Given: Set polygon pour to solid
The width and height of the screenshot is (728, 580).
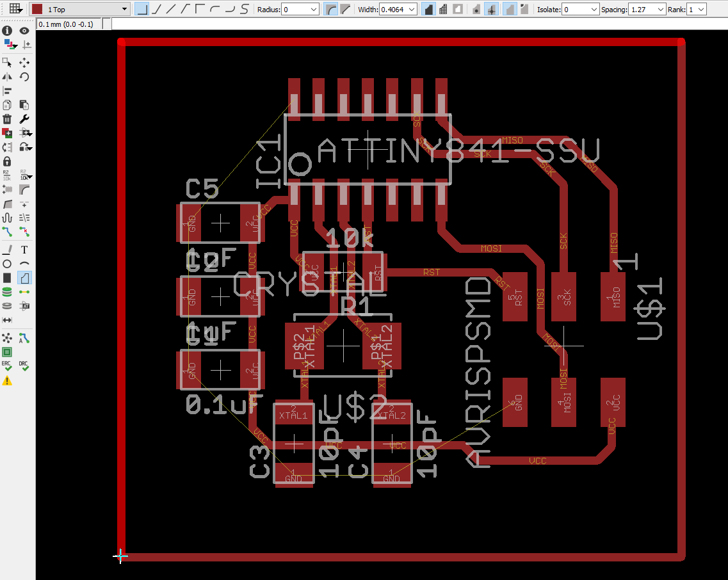Looking at the screenshot, I should pyautogui.click(x=428, y=9).
